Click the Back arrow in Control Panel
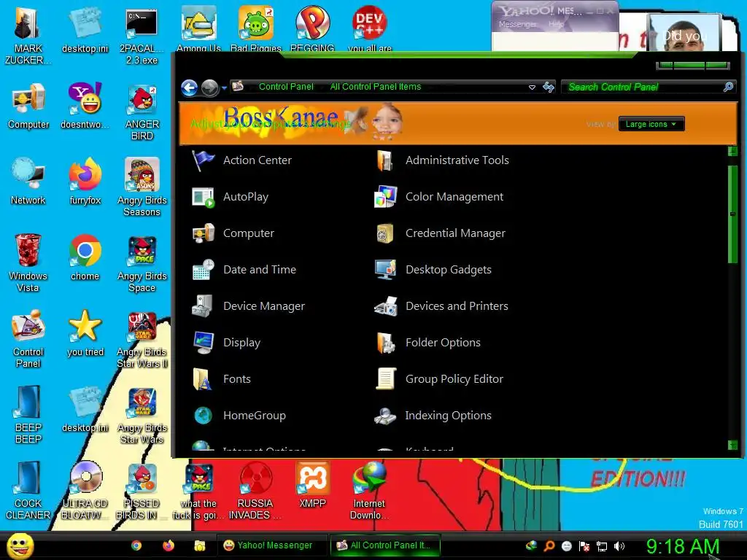 190,87
